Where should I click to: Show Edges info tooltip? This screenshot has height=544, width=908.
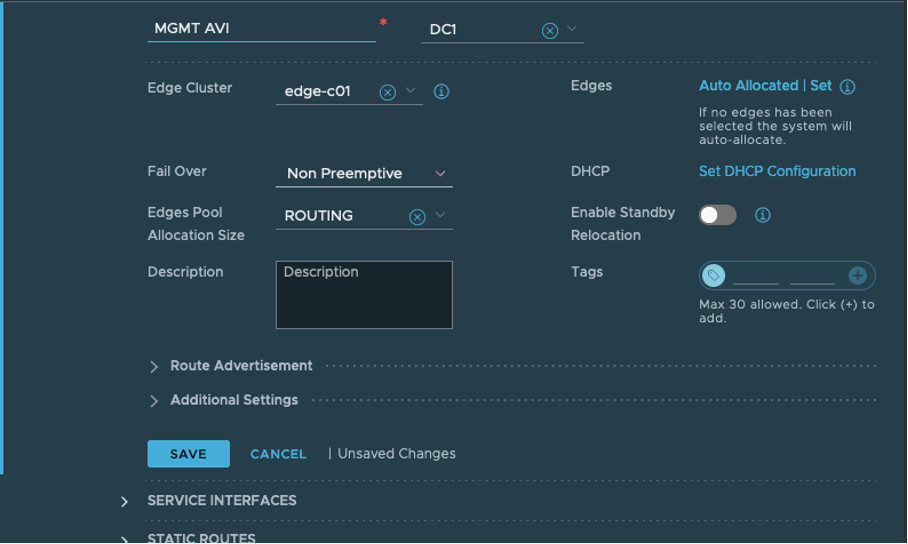[x=848, y=87]
